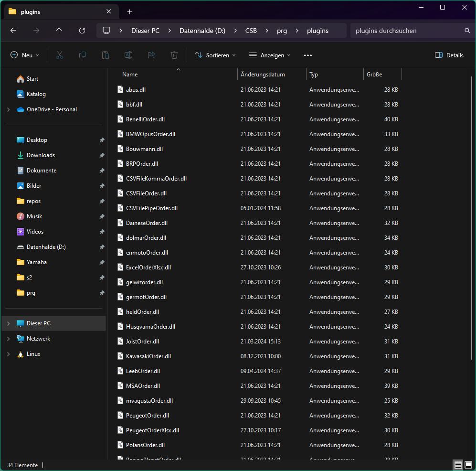This screenshot has width=476, height=471.
Task: Select KawasakiOrder.dll file name
Action: (148, 356)
